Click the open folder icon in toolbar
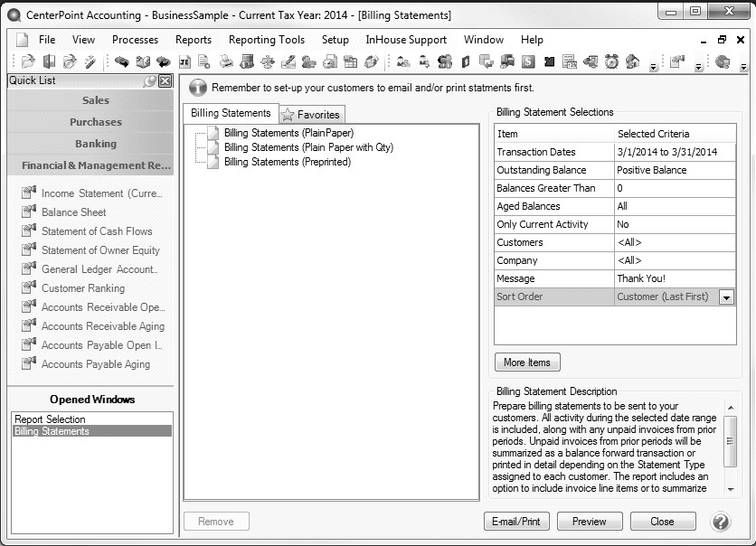Image resolution: width=756 pixels, height=546 pixels. tap(28, 62)
